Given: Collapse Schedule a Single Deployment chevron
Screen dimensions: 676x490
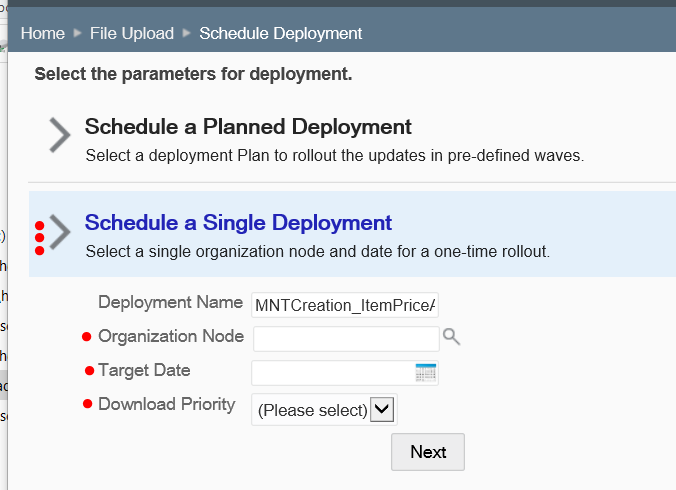Looking at the screenshot, I should [x=59, y=232].
